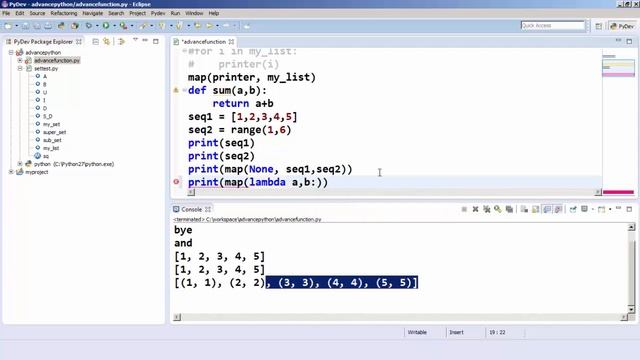Click the 'Insert' status bar entry
The width and height of the screenshot is (640, 360).
coord(456,332)
